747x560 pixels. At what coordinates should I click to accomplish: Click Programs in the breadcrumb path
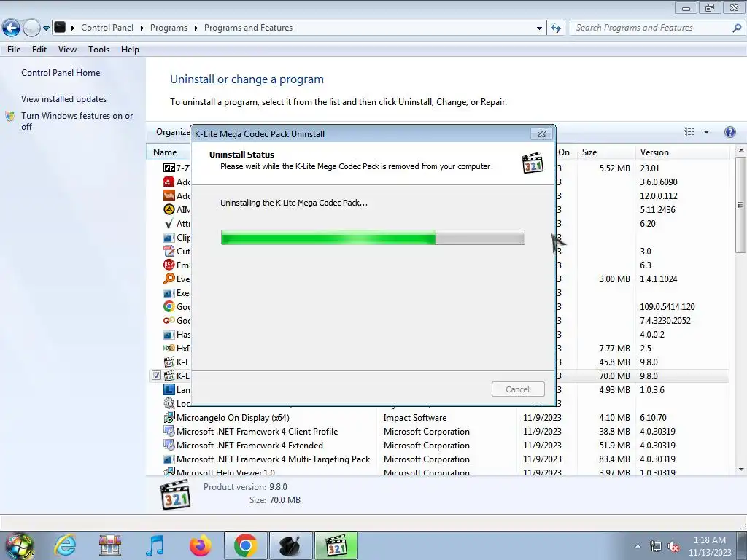click(169, 28)
